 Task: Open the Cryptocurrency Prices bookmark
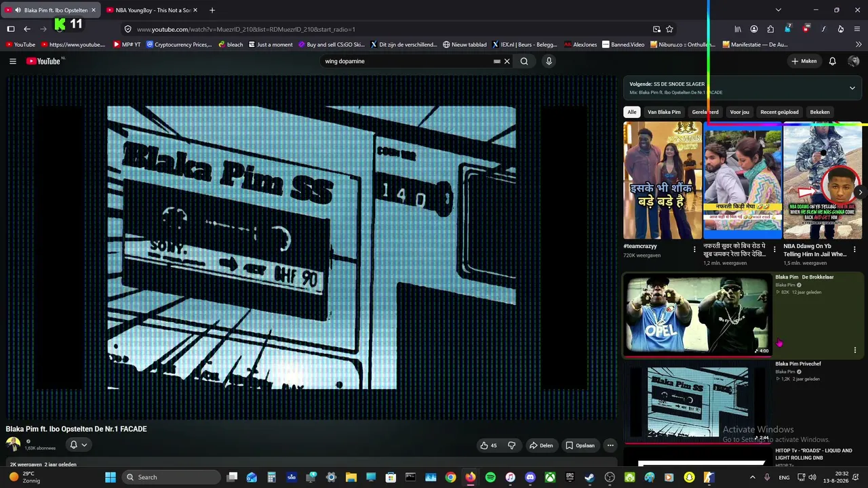point(179,45)
